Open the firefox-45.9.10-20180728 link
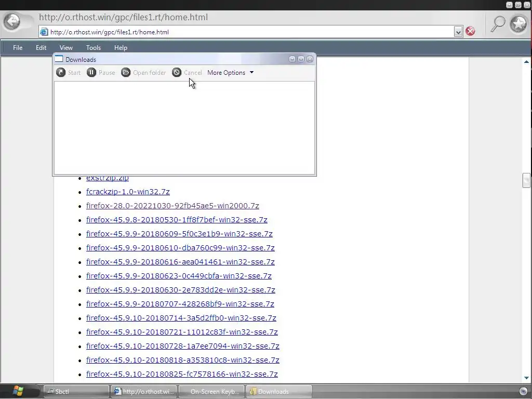 (x=182, y=345)
